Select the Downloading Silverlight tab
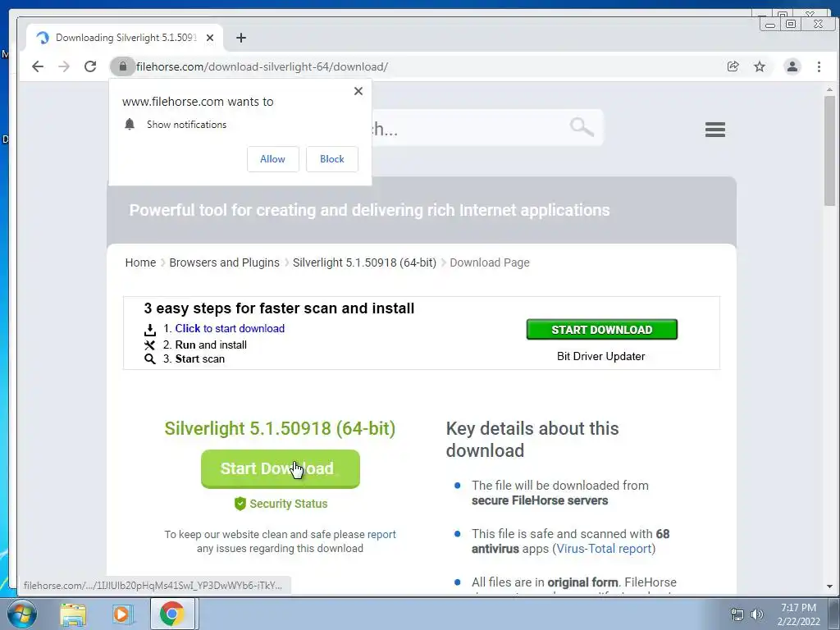 click(x=125, y=38)
